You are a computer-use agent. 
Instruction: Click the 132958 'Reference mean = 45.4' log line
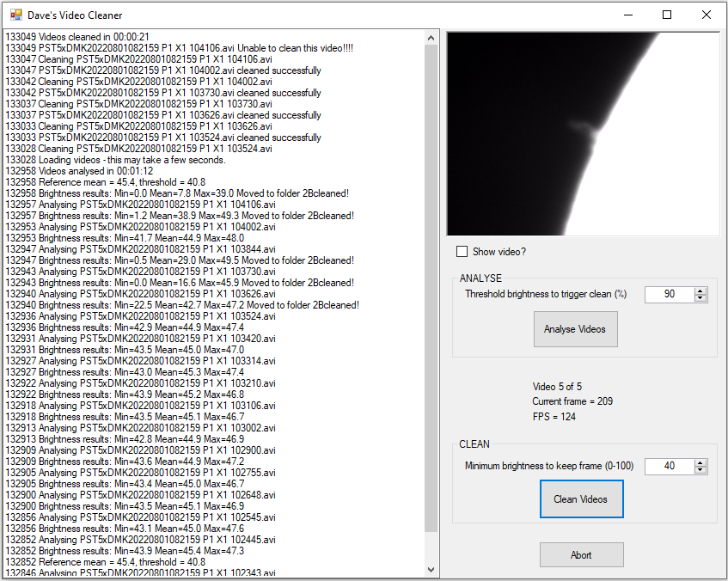[106, 182]
